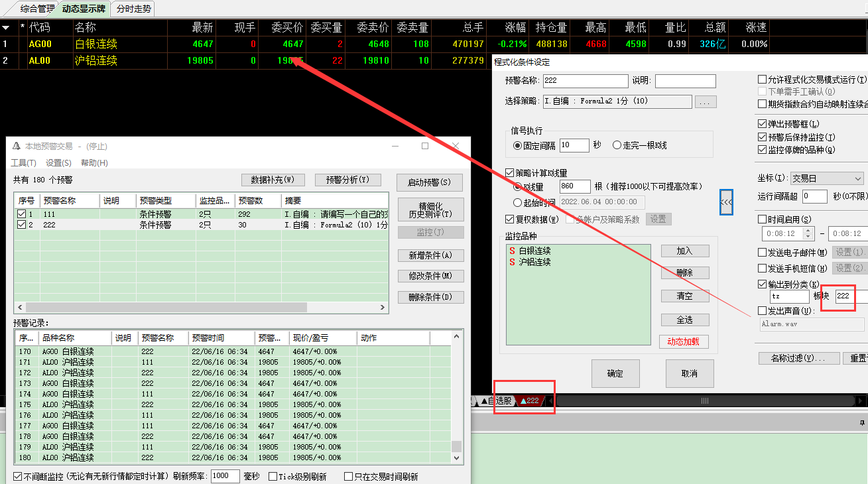Toggle the checkbox for alert row 1 (111)
This screenshot has height=484, width=868.
(x=21, y=214)
